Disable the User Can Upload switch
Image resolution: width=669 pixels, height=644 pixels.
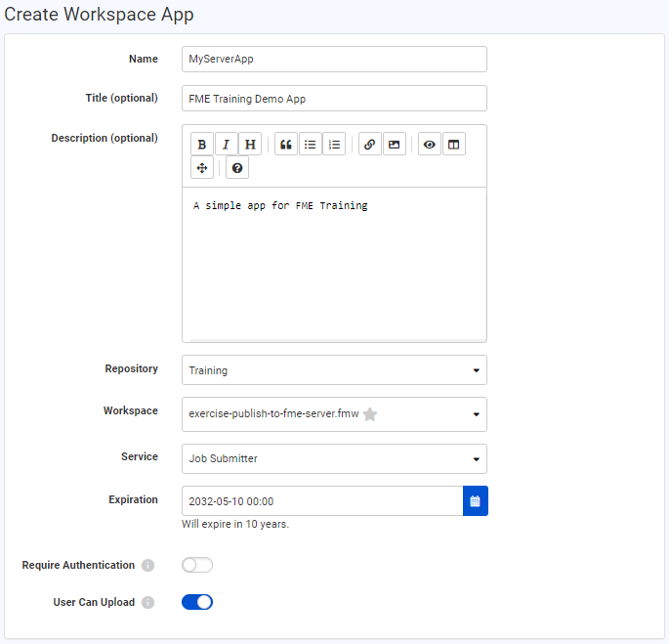click(197, 602)
